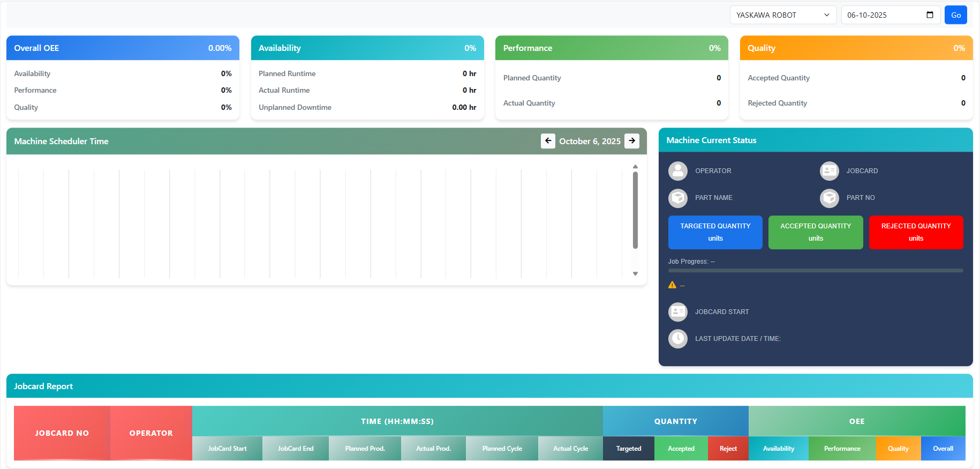Click the Jobcard ID card icon

[829, 171]
